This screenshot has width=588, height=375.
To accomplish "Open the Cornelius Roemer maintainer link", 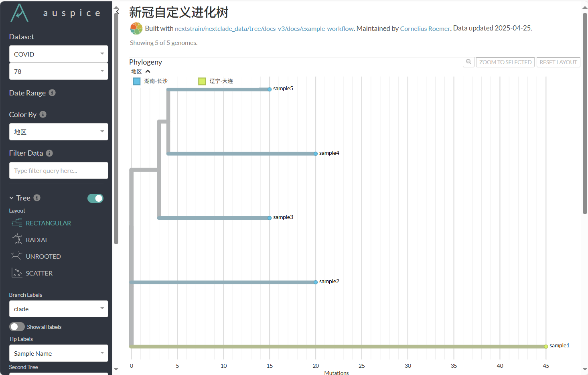I will [x=425, y=28].
